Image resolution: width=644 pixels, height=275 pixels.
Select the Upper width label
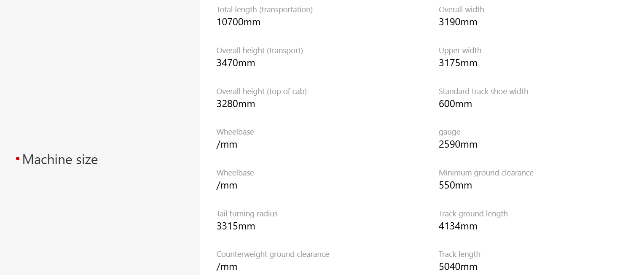click(x=460, y=51)
